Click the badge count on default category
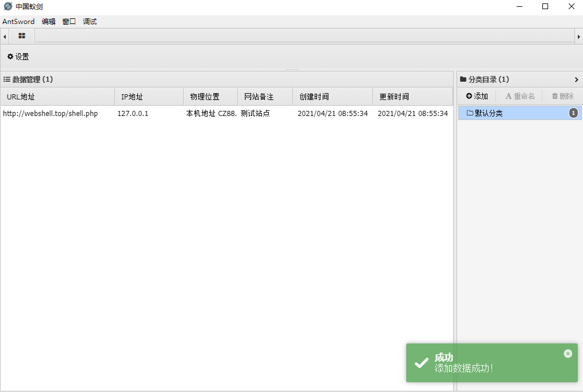This screenshot has width=583, height=392. coord(573,113)
